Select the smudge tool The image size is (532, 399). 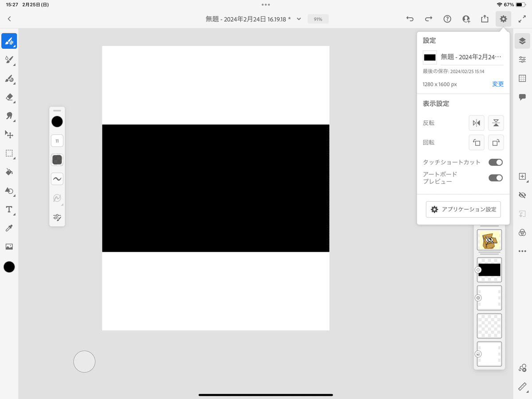click(9, 116)
